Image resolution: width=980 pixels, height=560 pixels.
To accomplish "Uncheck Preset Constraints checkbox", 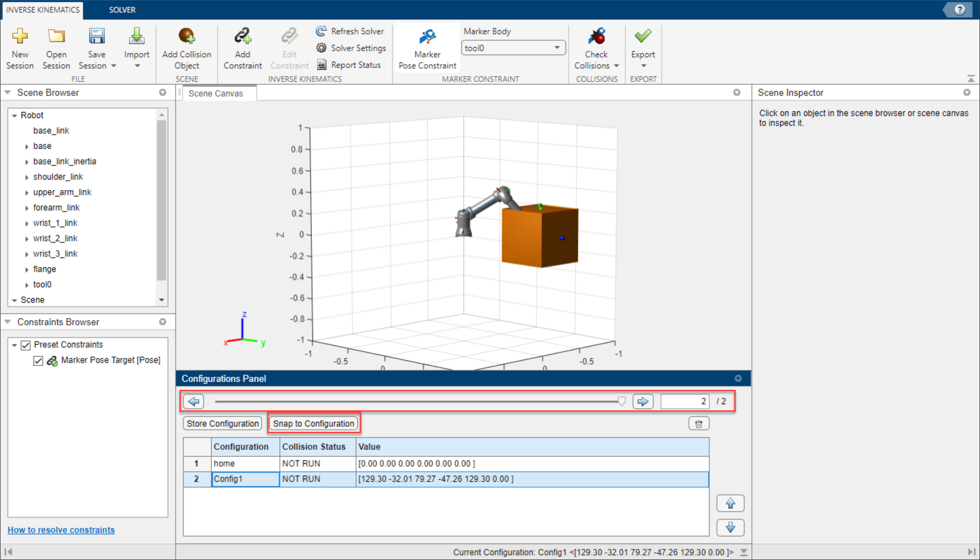I will tap(26, 345).
